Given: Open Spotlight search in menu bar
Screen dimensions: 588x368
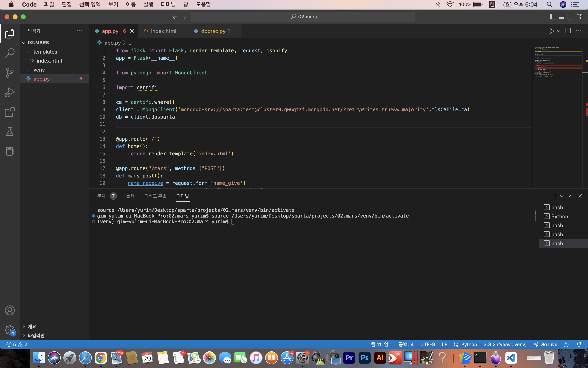Looking at the screenshot, I should (550, 4).
